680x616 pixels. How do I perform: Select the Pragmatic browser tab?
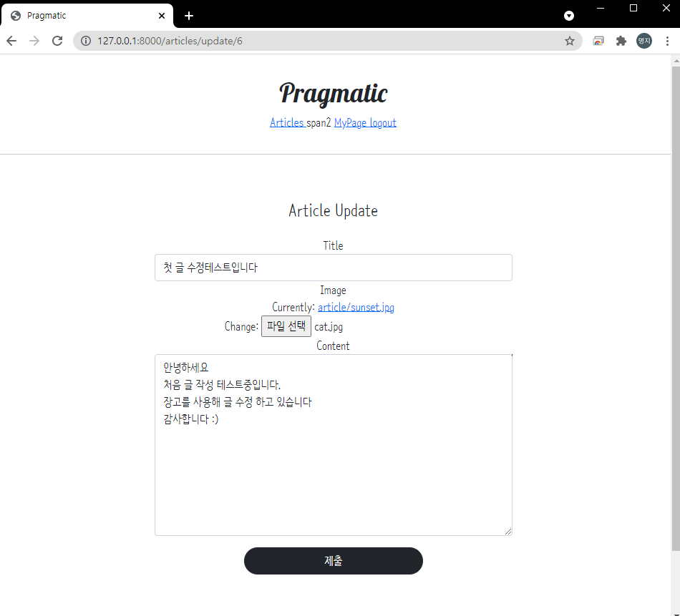point(87,16)
